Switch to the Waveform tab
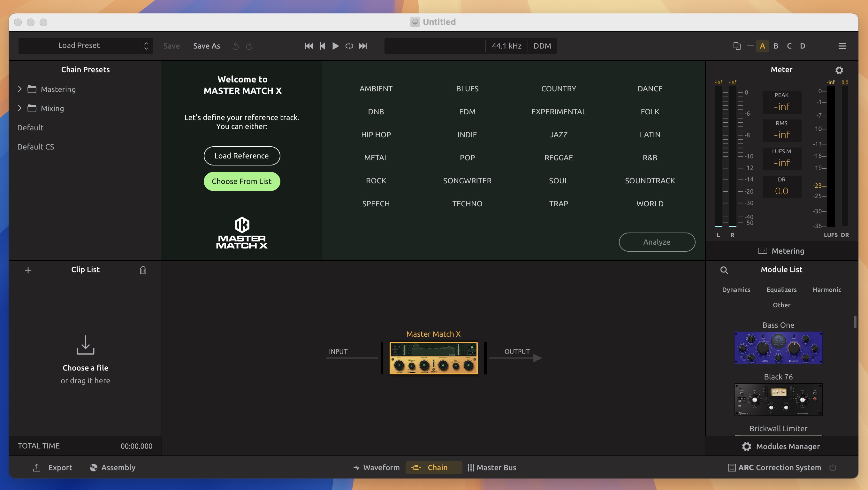The width and height of the screenshot is (868, 490). [x=376, y=467]
